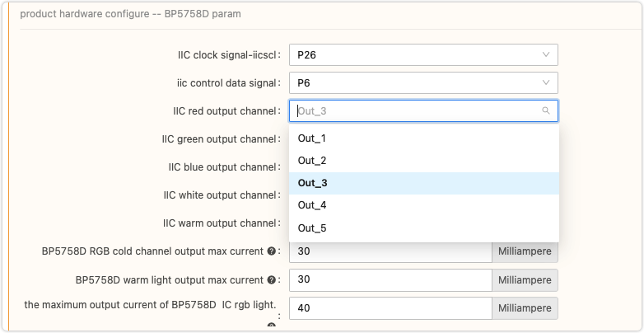Click the IIC red output channel search field
Screen dimensions: 644x333
pyautogui.click(x=423, y=111)
